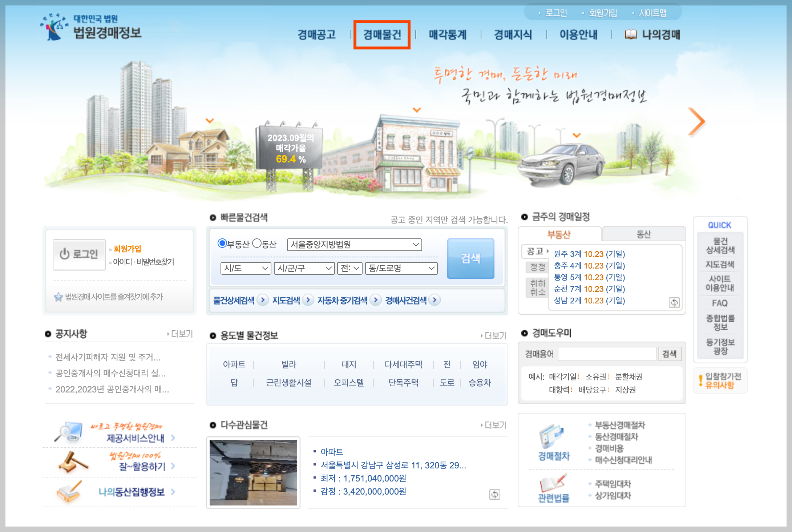Click the 경매용어 search input field
Viewport: 792px width, 532px height.
click(607, 354)
